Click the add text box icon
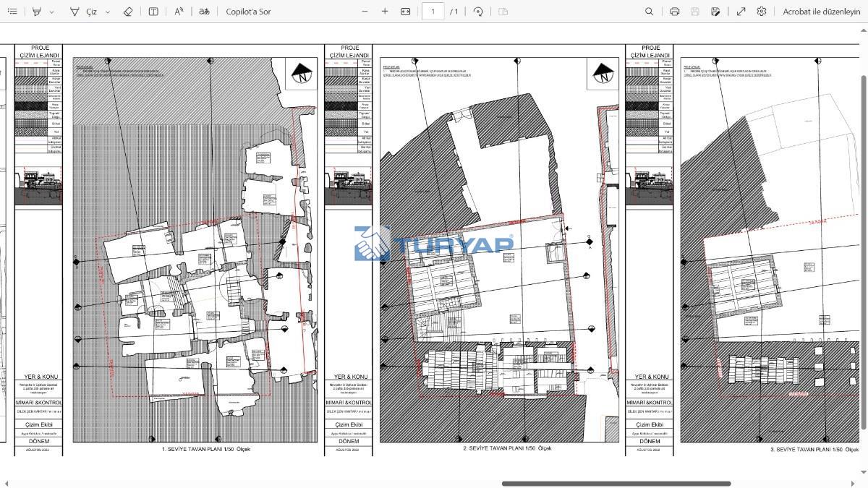This screenshot has width=868, height=488. (x=153, y=12)
